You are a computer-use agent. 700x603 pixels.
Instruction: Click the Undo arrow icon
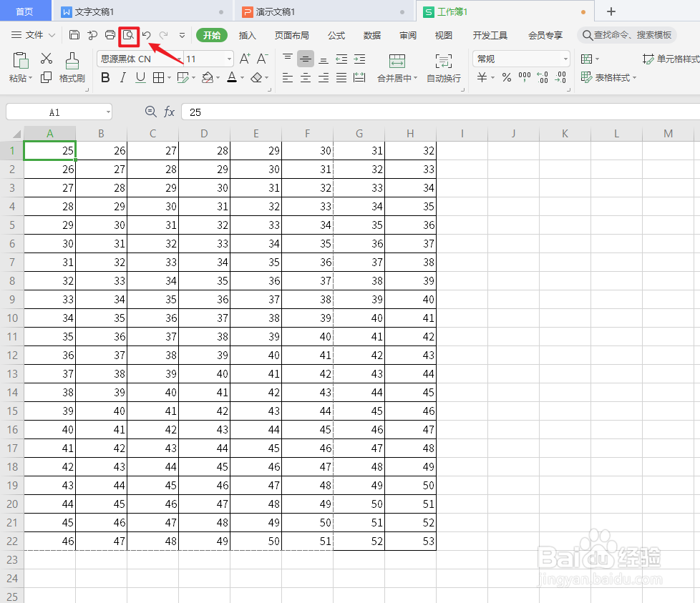tap(147, 35)
